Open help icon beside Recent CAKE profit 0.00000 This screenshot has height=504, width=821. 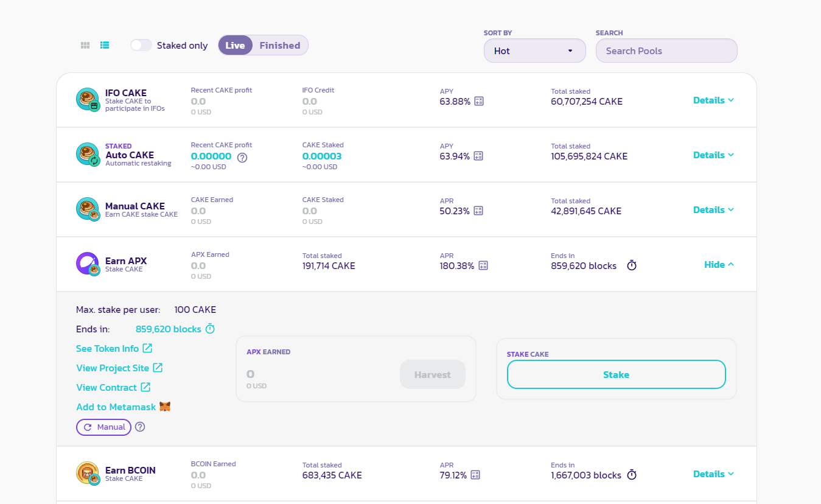[242, 158]
